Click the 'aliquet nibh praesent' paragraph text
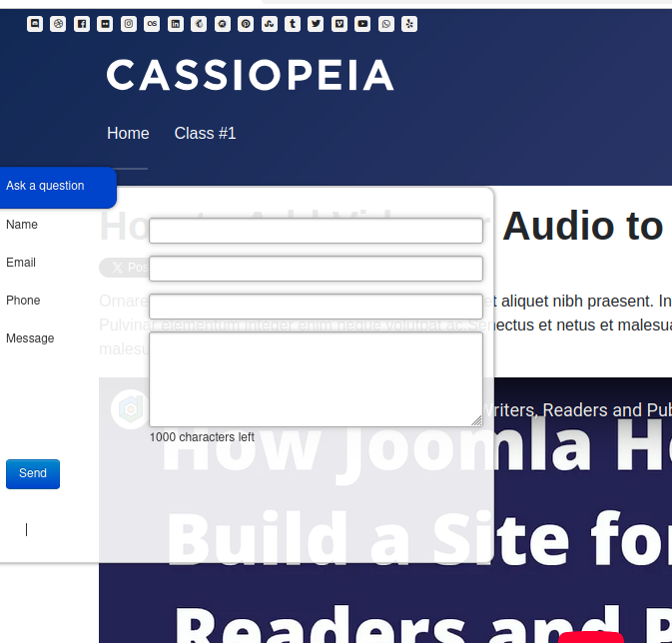The height and width of the screenshot is (643, 672). coord(576,301)
